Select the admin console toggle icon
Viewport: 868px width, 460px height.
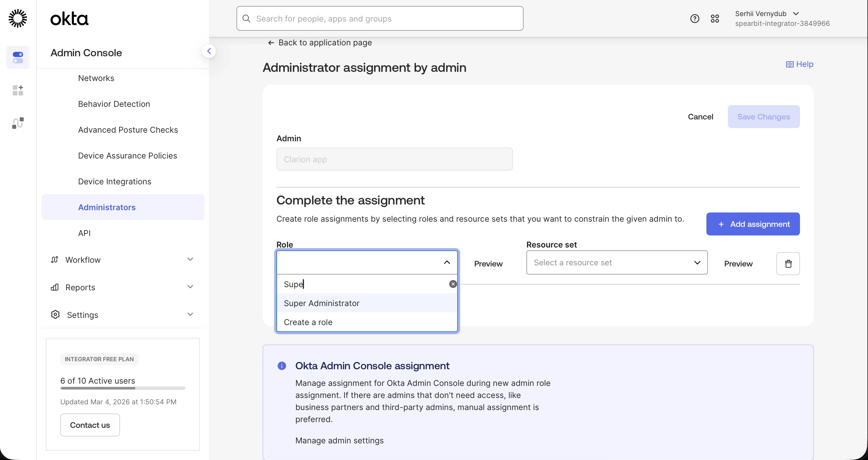click(18, 58)
